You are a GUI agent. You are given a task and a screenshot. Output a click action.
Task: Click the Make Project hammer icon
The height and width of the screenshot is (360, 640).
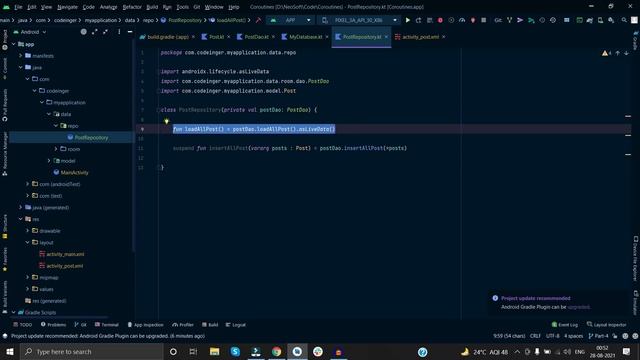(x=258, y=20)
